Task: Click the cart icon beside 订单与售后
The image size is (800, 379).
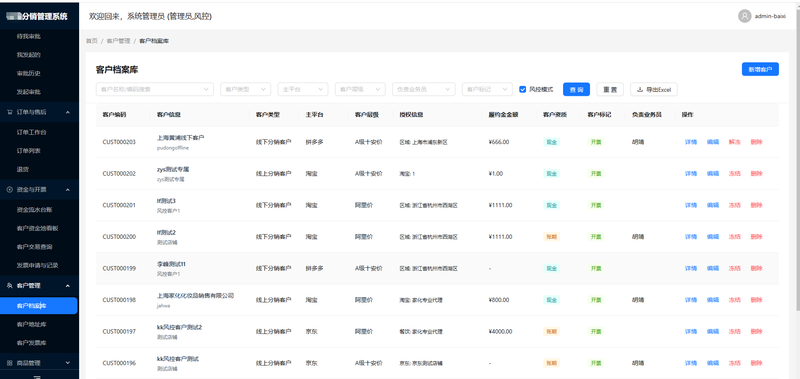Action: pyautogui.click(x=10, y=112)
